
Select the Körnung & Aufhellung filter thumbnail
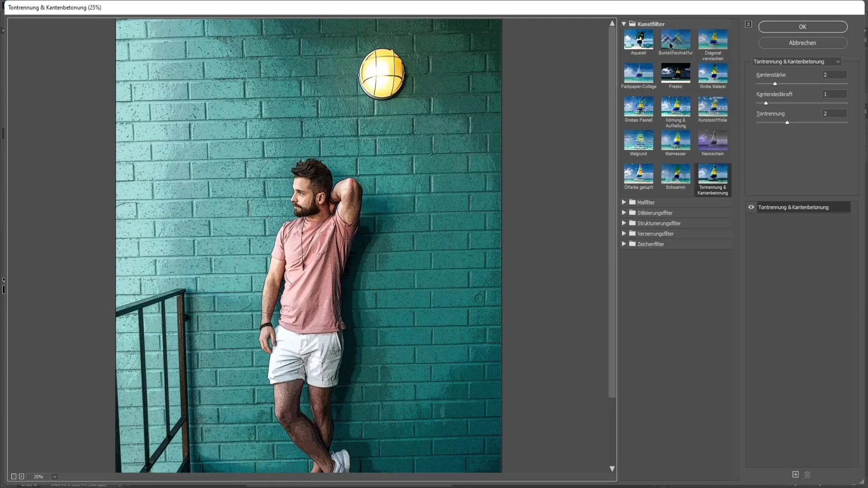pyautogui.click(x=675, y=107)
